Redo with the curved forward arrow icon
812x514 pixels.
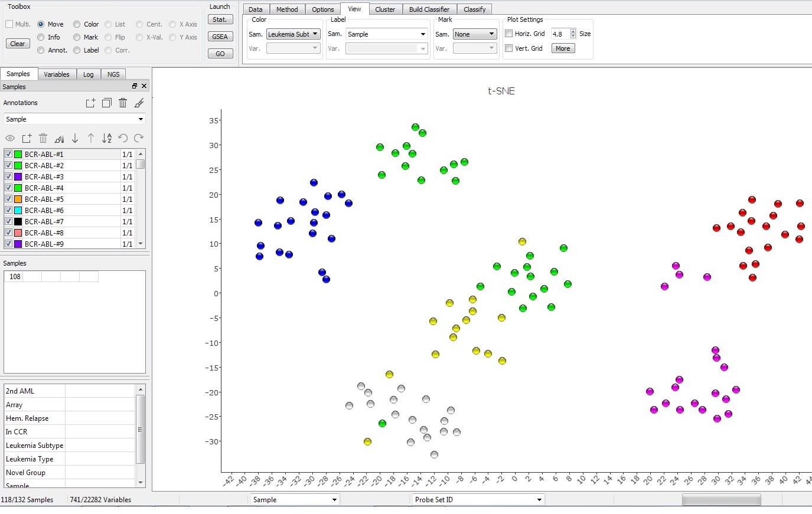139,138
